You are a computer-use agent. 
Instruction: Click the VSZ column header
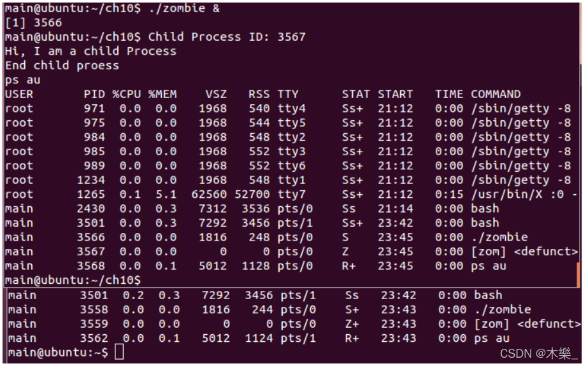(216, 94)
